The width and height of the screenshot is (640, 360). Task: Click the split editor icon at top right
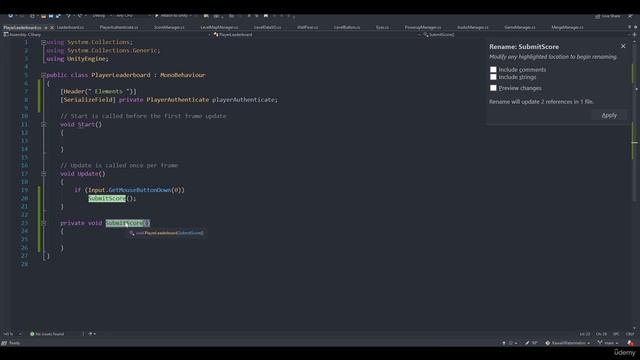[634, 35]
